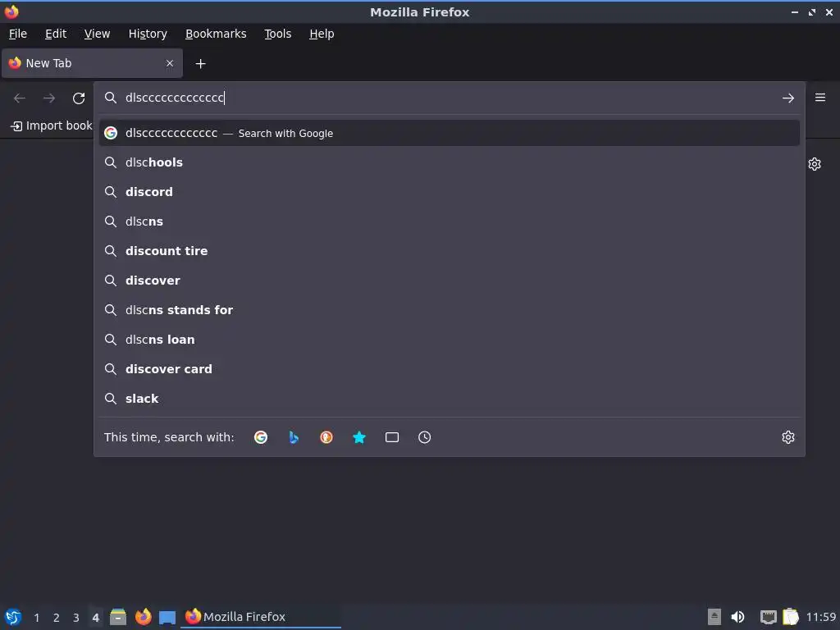Select the 'dlscns' suggestion
Viewport: 840px width, 630px height.
[x=449, y=221]
